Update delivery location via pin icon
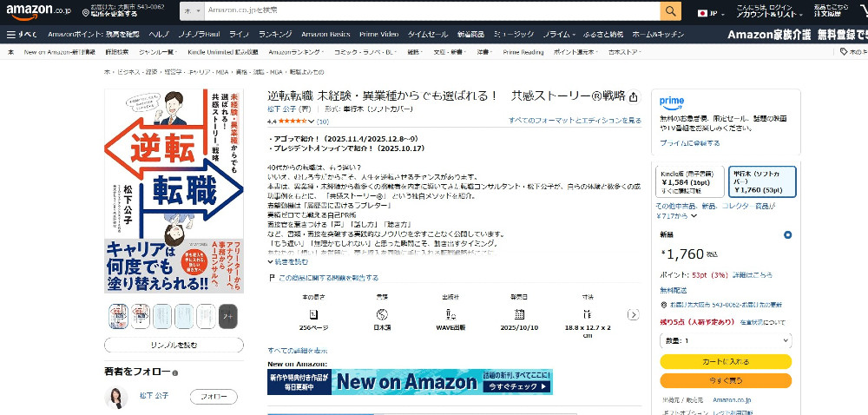 tap(85, 11)
